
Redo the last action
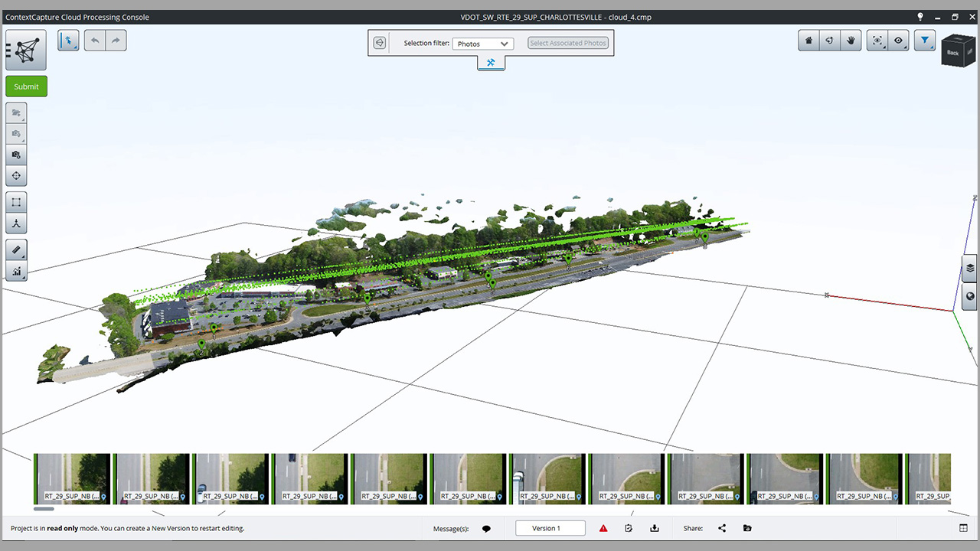(116, 41)
